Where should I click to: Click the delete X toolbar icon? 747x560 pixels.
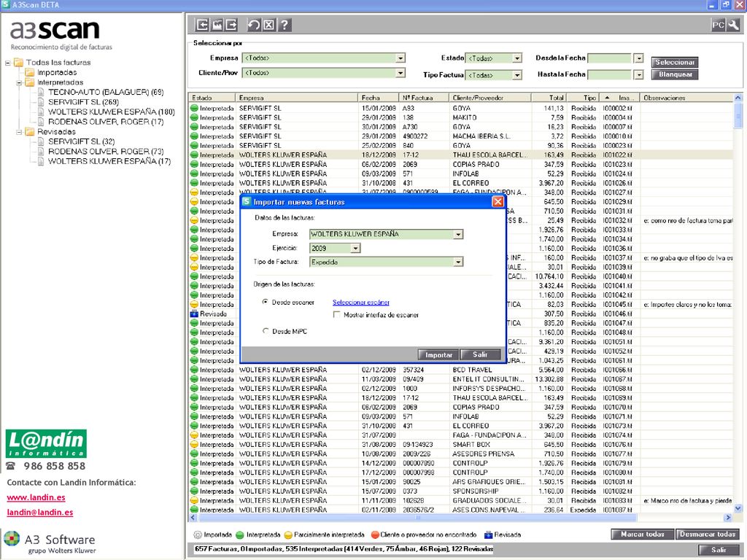pyautogui.click(x=269, y=25)
